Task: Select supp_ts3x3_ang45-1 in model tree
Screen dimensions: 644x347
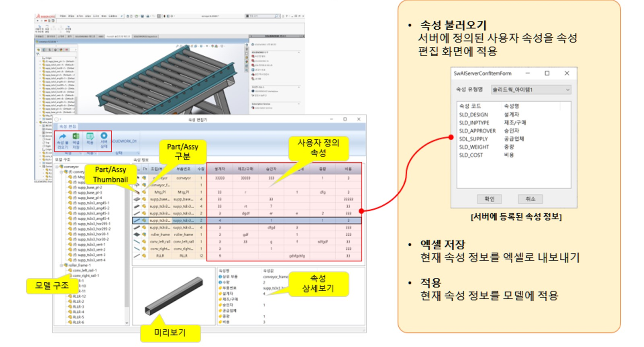Action: pos(88,203)
